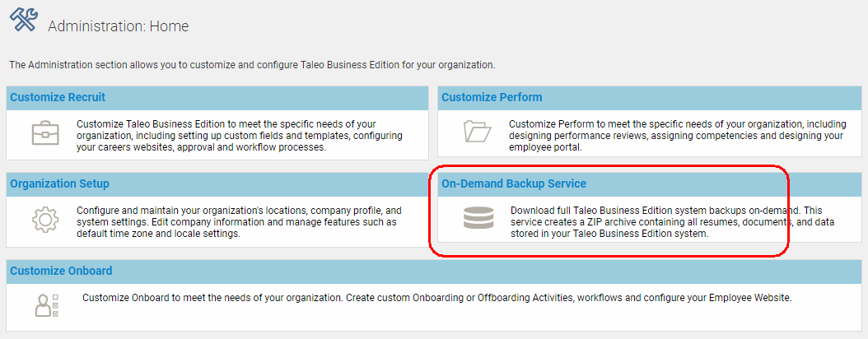The height and width of the screenshot is (339, 868).
Task: Click the gear icon for Organization Setup
Action: click(45, 220)
